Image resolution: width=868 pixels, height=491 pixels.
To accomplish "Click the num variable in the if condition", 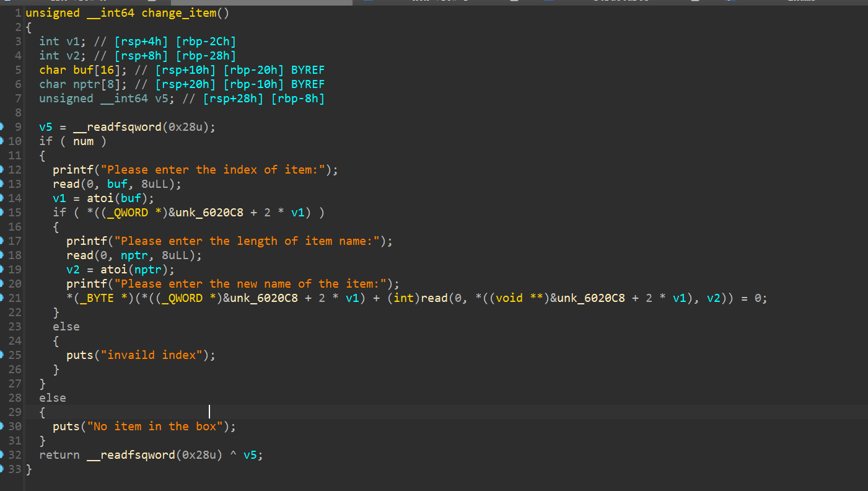I will 83,141.
